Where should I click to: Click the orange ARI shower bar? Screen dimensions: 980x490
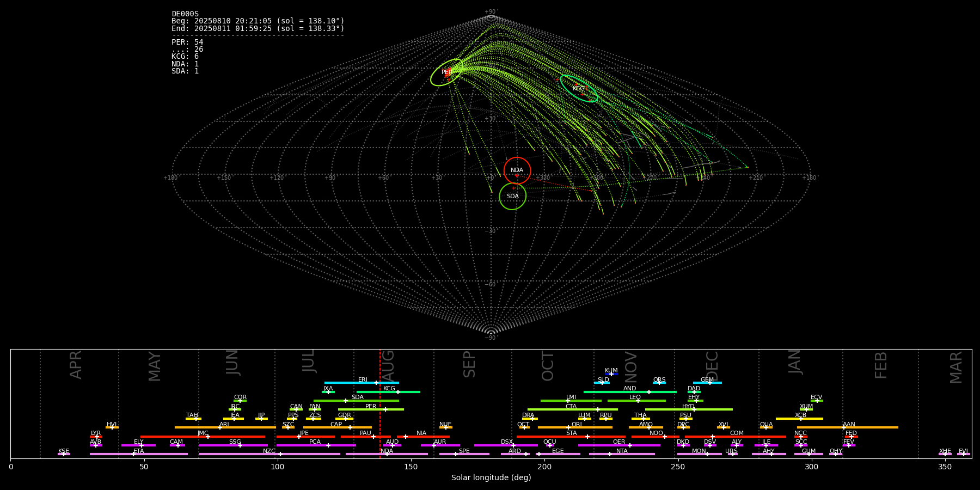[225, 427]
